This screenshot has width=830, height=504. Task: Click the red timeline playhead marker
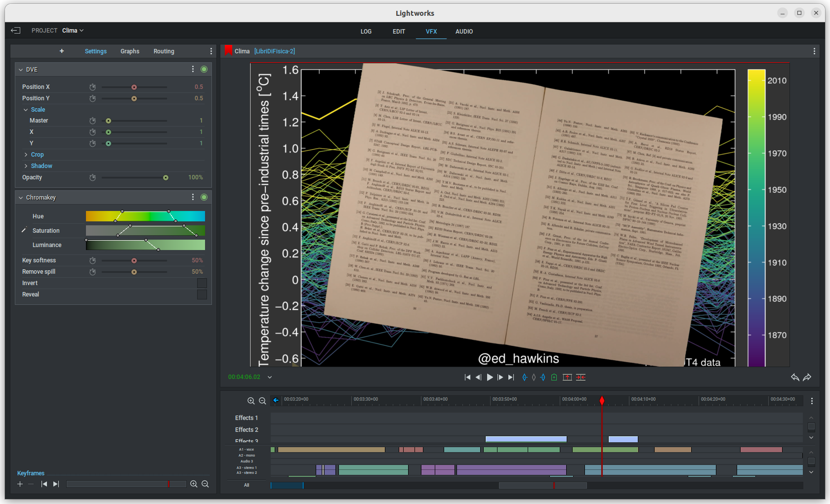click(602, 400)
